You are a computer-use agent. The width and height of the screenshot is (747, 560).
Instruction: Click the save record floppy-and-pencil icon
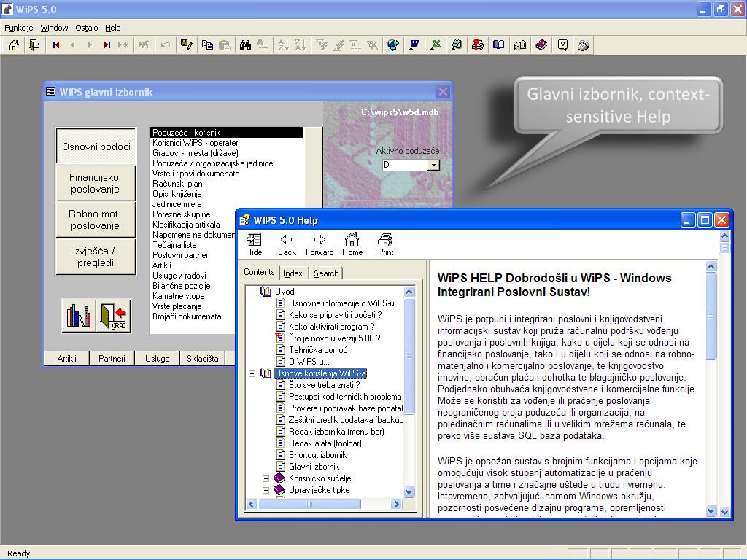tap(186, 45)
